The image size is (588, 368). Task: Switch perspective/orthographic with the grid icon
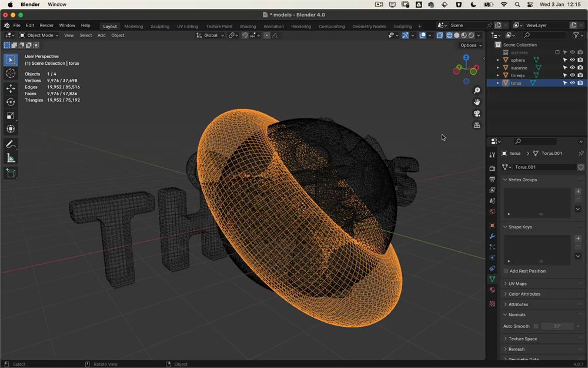(477, 125)
